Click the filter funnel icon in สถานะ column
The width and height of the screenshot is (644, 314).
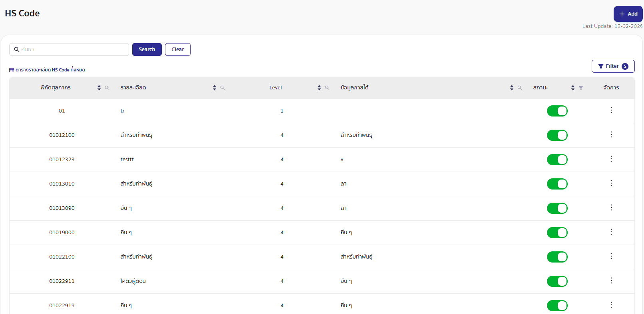tap(581, 88)
